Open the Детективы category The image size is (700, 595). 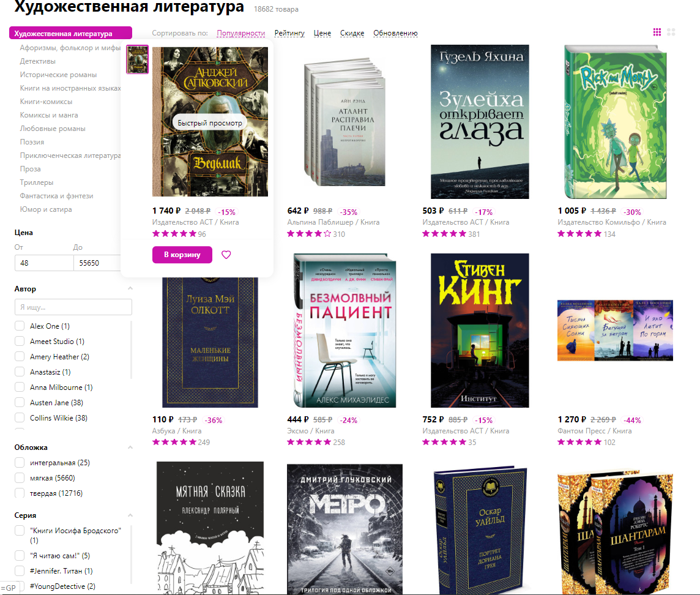[37, 61]
